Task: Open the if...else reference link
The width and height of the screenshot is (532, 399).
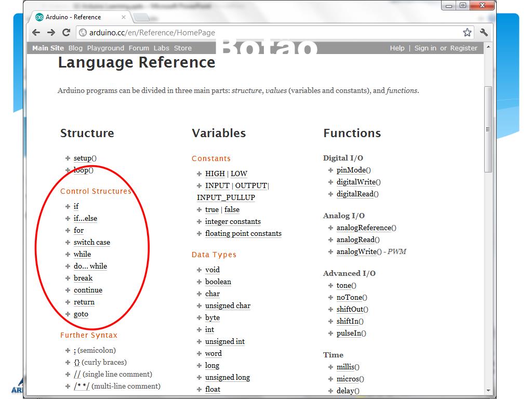Action: [86, 218]
